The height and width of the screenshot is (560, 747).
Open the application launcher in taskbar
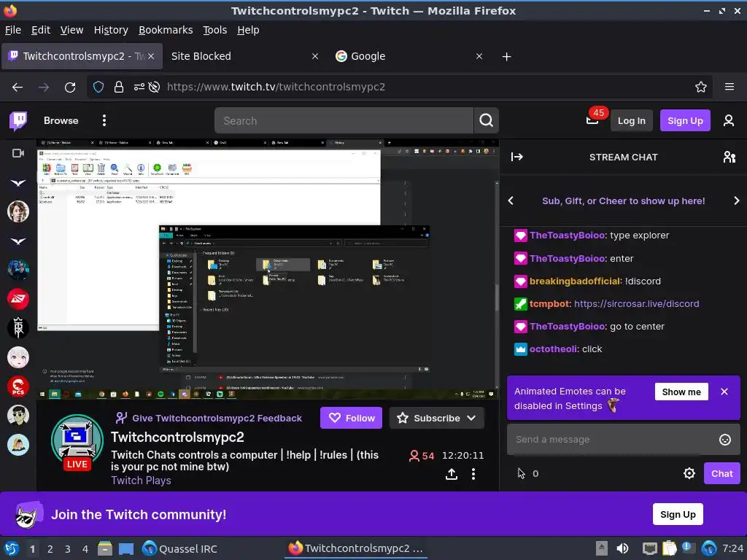[11, 548]
